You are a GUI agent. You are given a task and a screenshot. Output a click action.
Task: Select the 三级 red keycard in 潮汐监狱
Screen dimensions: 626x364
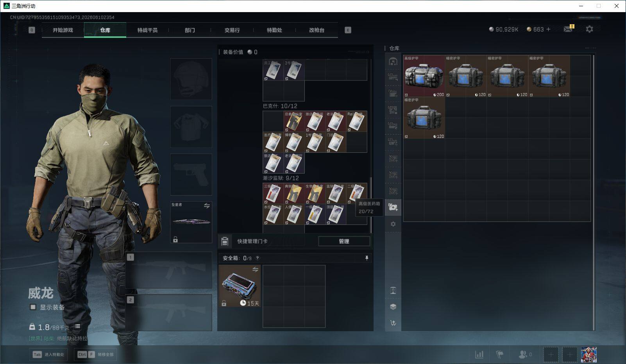click(x=273, y=193)
